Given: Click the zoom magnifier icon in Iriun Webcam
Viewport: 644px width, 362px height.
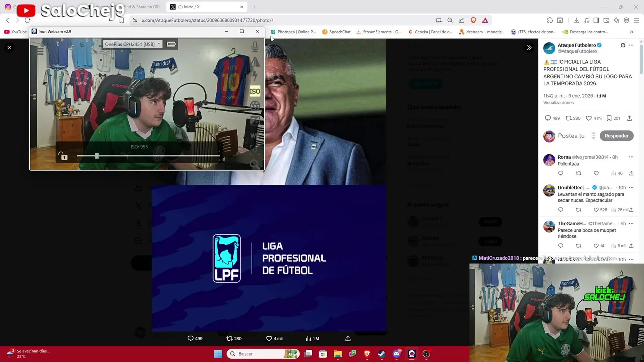Looking at the screenshot, I should coord(255,164).
